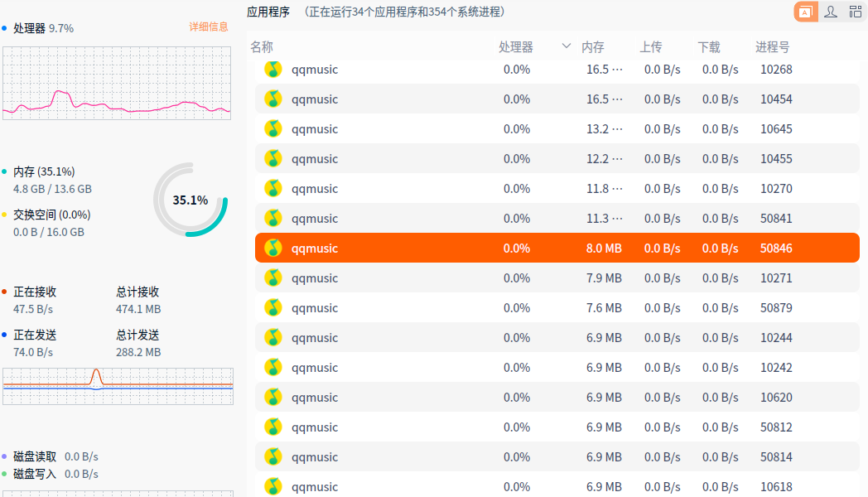868x497 pixels.
Task: Sort by 进程号 column header
Action: pyautogui.click(x=773, y=47)
